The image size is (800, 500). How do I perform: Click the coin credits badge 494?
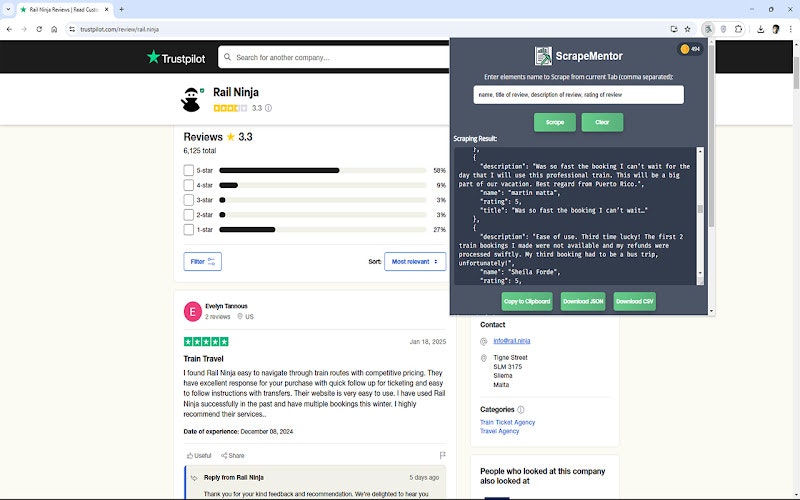pos(690,49)
